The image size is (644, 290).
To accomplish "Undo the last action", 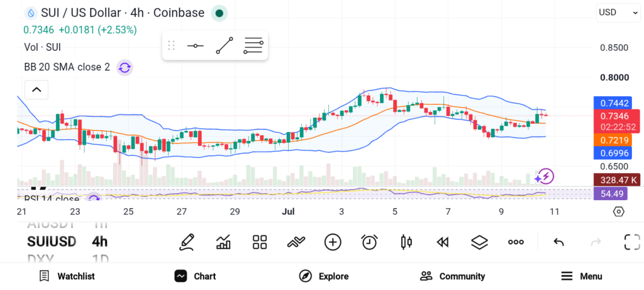I will pos(558,242).
